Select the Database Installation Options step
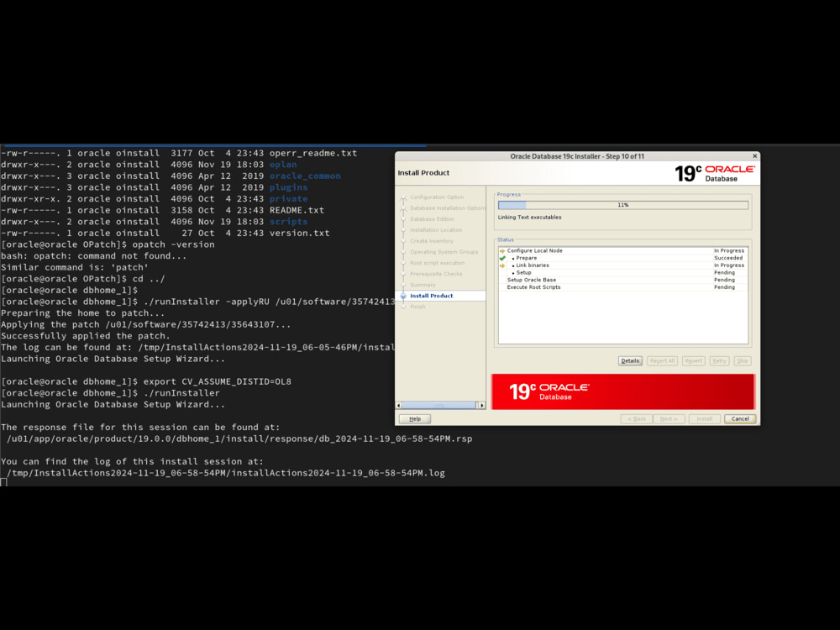The image size is (840, 630). (x=448, y=207)
